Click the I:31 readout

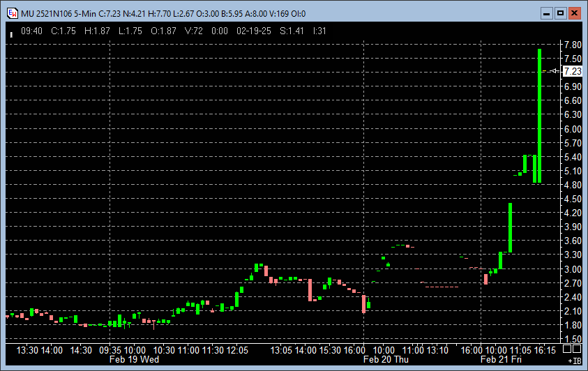[319, 31]
